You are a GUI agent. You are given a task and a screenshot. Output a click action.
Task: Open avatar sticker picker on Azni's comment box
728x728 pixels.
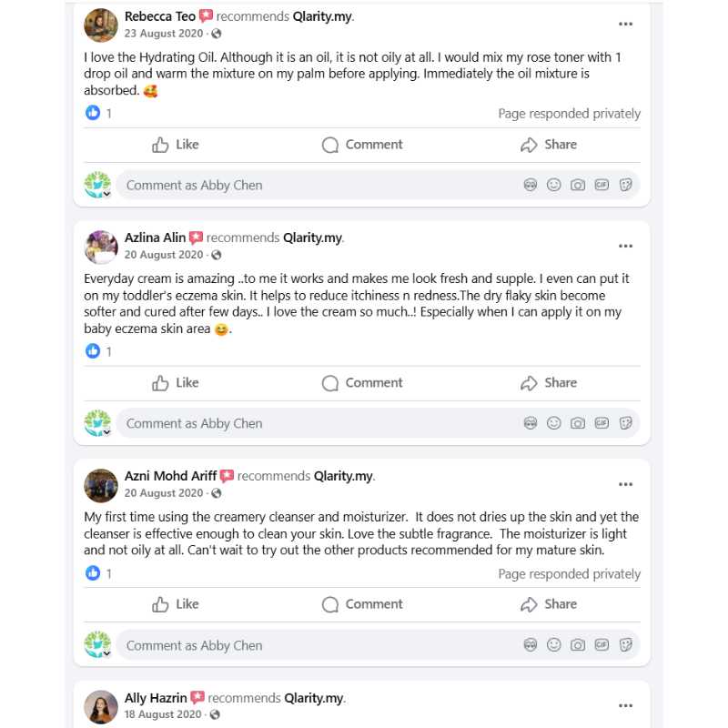pyautogui.click(x=531, y=645)
